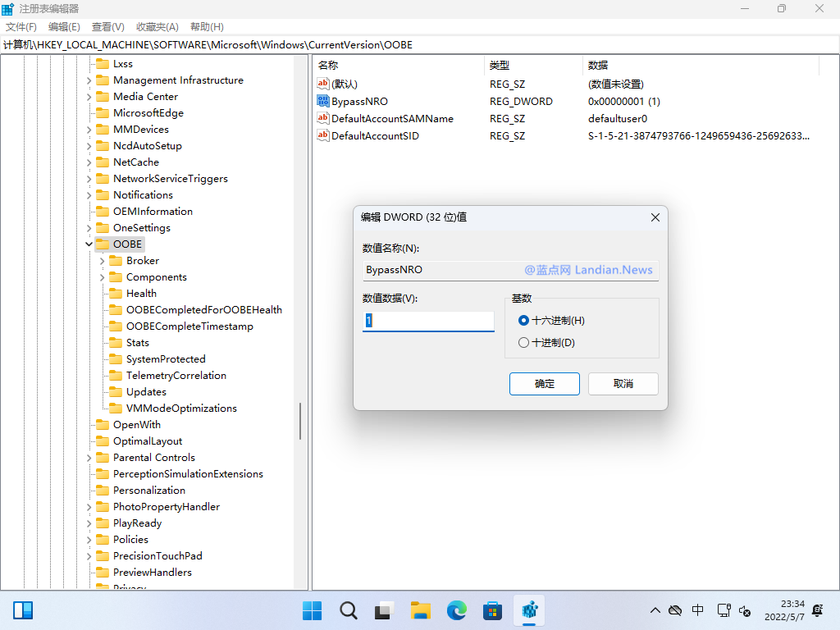Open the 帮助(H) menu
Screen dimensions: 840x630
pos(207,27)
